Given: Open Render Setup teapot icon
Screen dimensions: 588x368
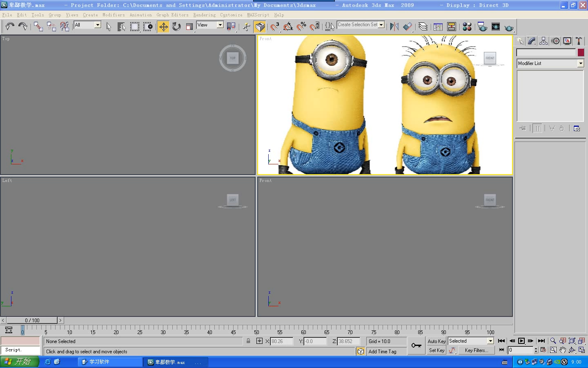Looking at the screenshot, I should (483, 27).
